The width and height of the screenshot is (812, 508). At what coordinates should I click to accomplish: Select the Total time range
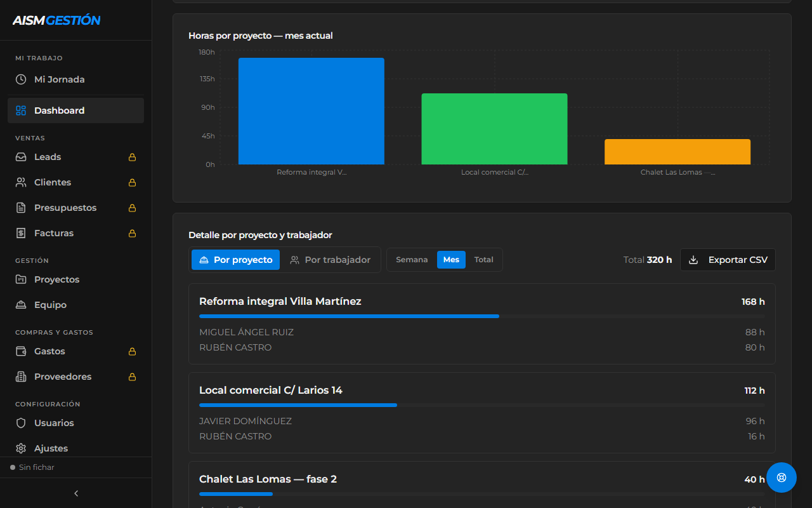click(483, 260)
